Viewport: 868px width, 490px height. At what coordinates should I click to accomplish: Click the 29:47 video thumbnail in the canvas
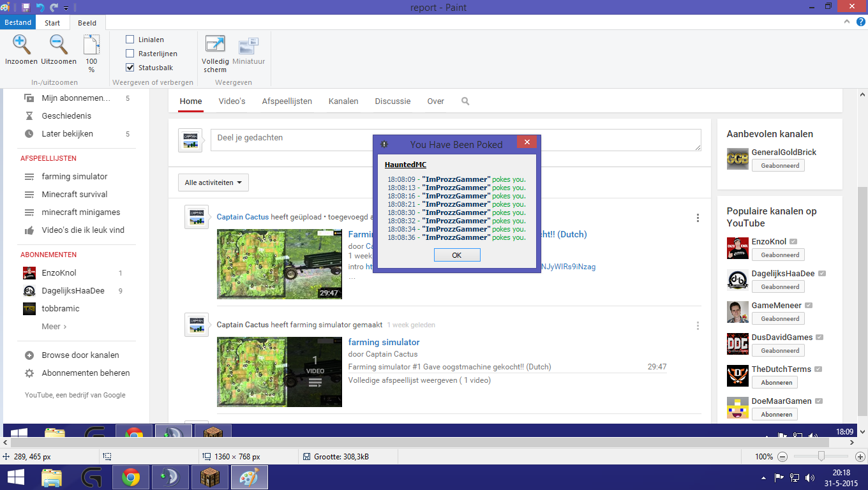[x=280, y=264]
